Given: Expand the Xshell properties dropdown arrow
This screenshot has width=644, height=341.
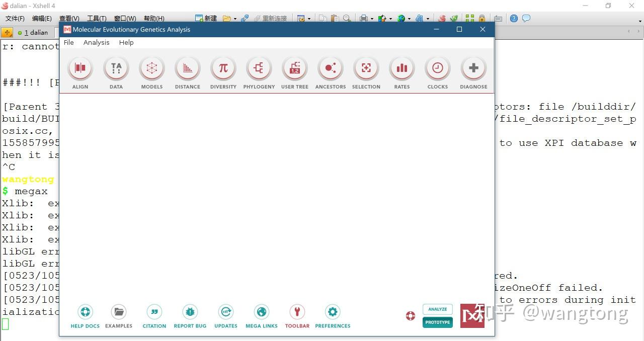Looking at the screenshot, I should tap(309, 19).
